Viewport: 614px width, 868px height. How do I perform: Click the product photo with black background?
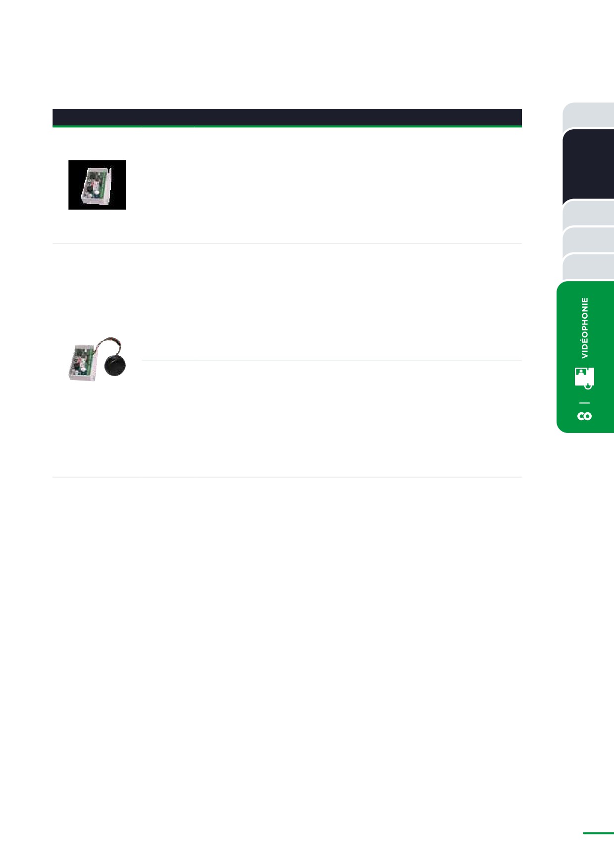(97, 185)
